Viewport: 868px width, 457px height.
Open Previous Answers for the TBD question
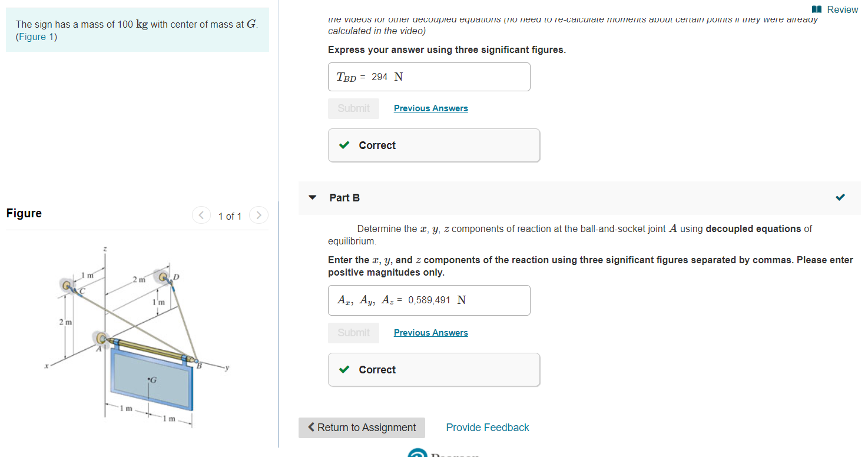430,108
